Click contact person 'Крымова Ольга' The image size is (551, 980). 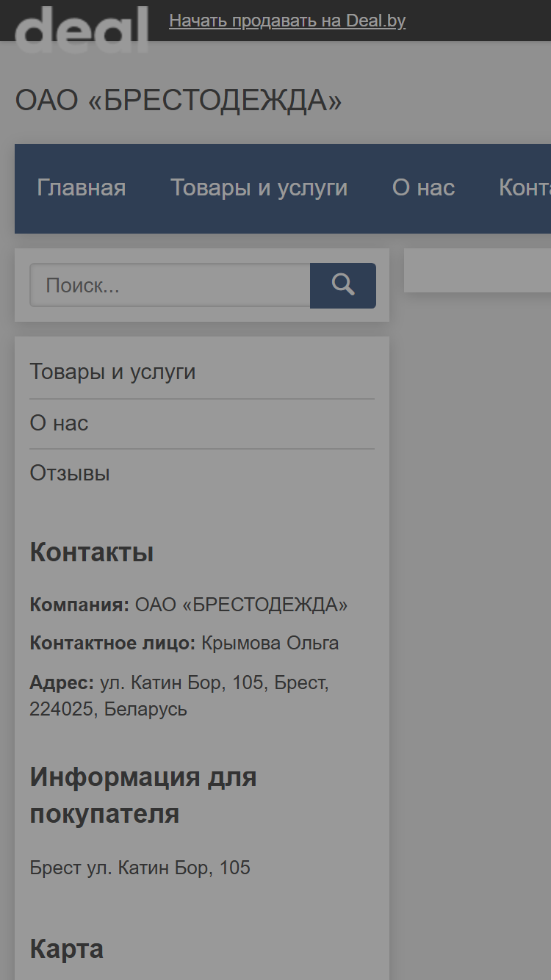pyautogui.click(x=270, y=644)
